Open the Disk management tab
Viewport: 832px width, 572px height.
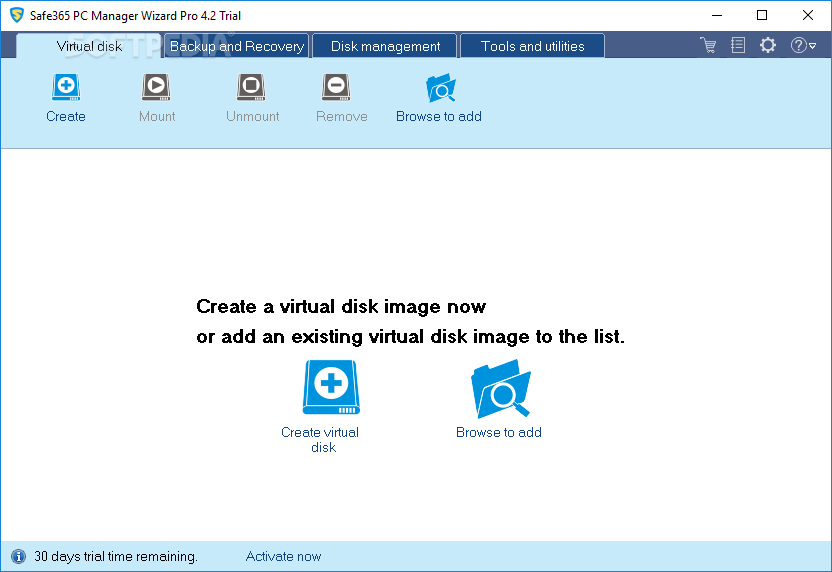(x=385, y=46)
